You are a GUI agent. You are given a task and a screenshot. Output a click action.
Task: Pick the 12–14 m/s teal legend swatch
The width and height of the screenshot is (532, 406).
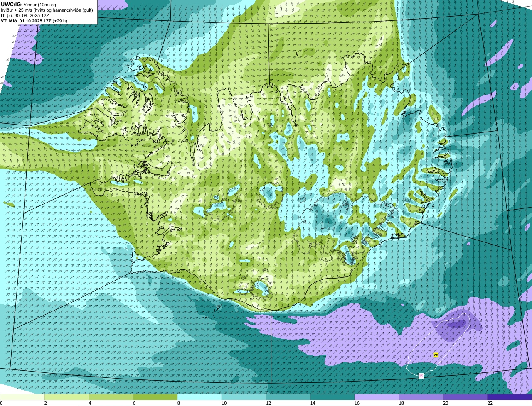[288, 397]
